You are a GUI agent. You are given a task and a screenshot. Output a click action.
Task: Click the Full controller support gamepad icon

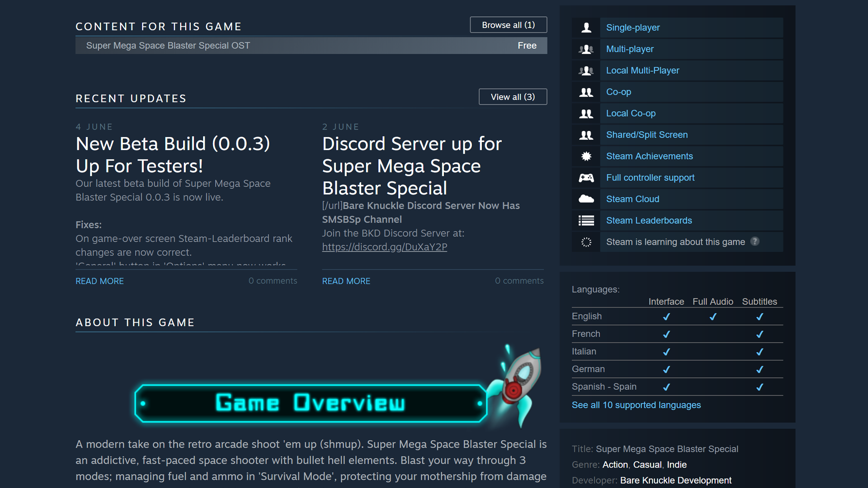[586, 178]
